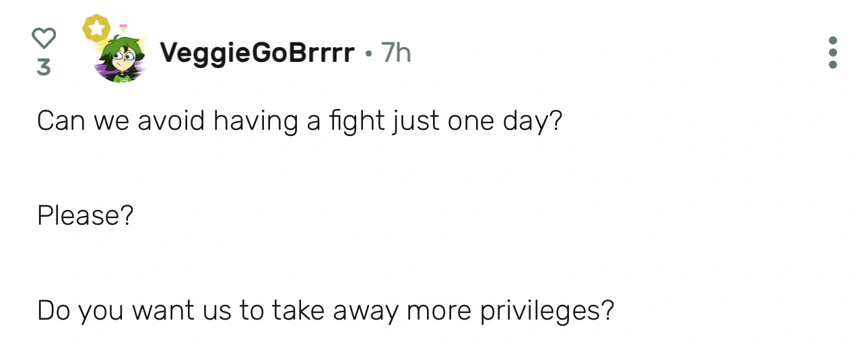Click the dot separator before 7h
The image size is (868, 356).
tap(368, 53)
